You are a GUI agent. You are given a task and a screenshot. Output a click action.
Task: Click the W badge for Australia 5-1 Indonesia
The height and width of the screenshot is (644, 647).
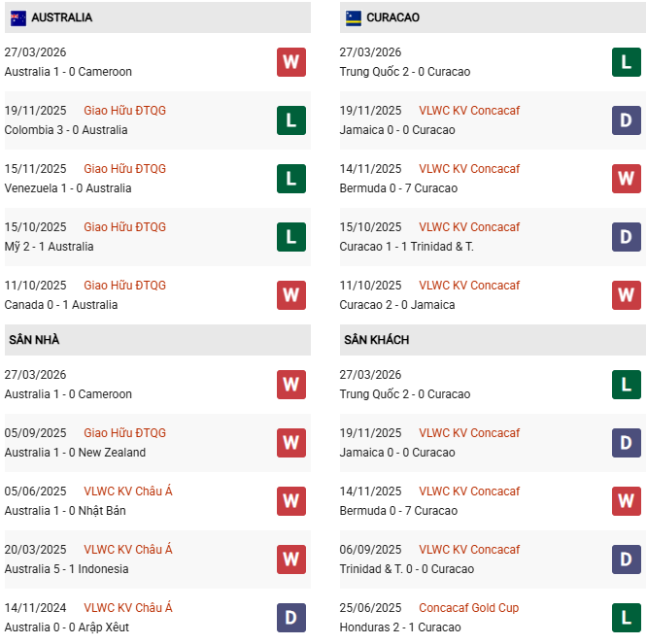[291, 559]
